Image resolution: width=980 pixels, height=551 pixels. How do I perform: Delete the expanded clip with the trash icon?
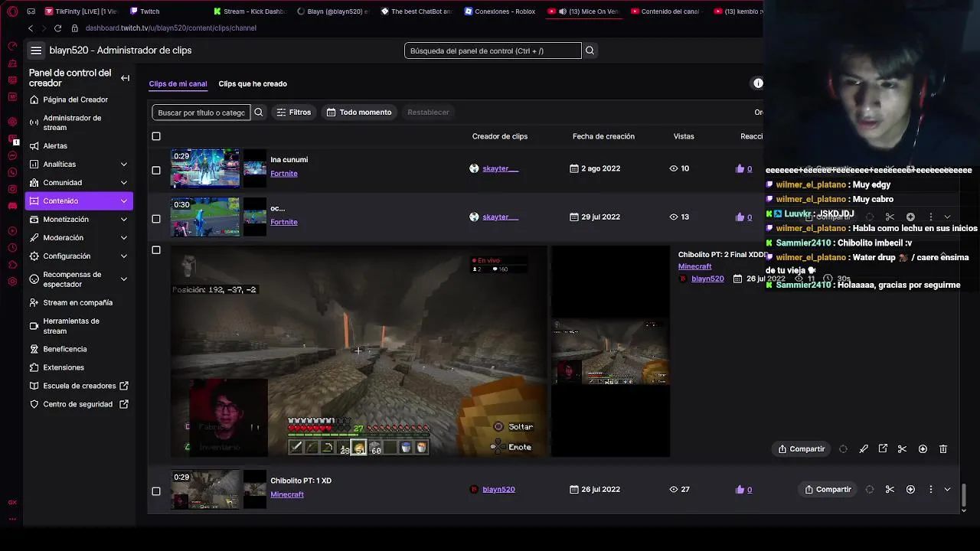tap(943, 449)
